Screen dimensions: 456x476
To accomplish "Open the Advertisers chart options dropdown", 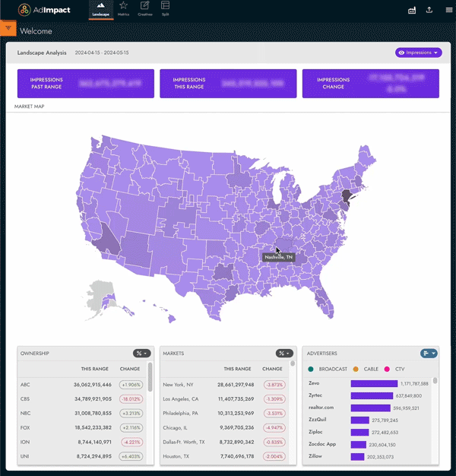I will coord(429,354).
